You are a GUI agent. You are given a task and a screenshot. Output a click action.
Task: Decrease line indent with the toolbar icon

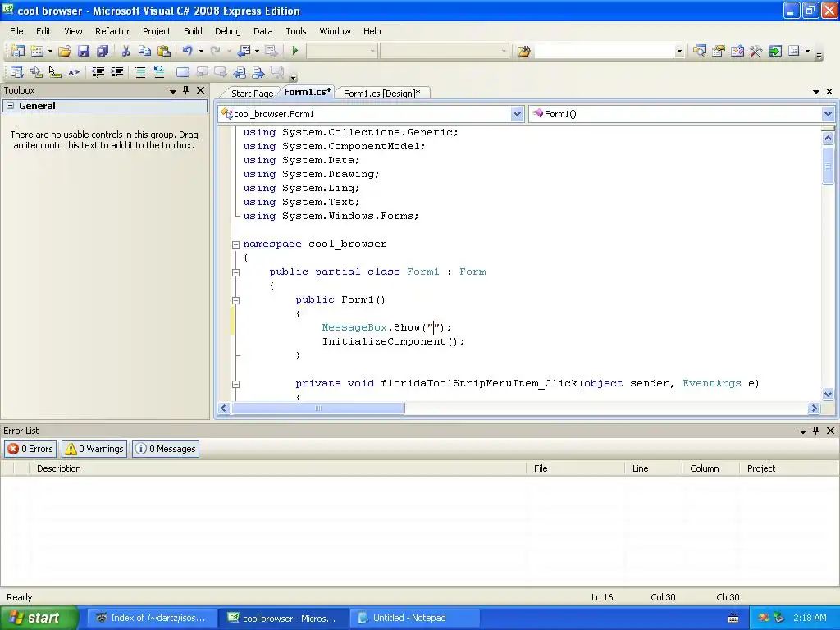point(98,72)
